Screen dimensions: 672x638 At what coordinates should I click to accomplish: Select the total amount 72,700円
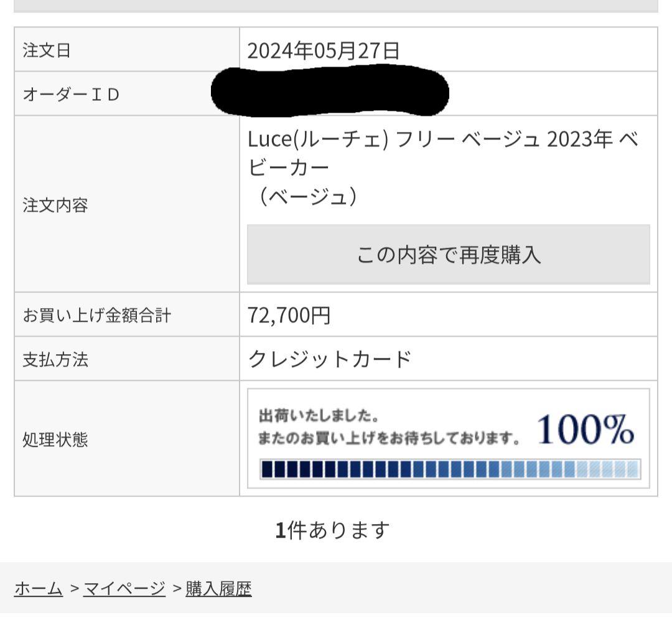[x=289, y=315]
